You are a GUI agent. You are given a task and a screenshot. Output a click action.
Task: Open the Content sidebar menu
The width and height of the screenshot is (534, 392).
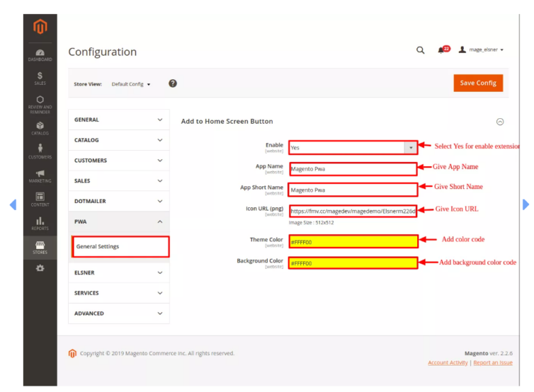(x=40, y=199)
